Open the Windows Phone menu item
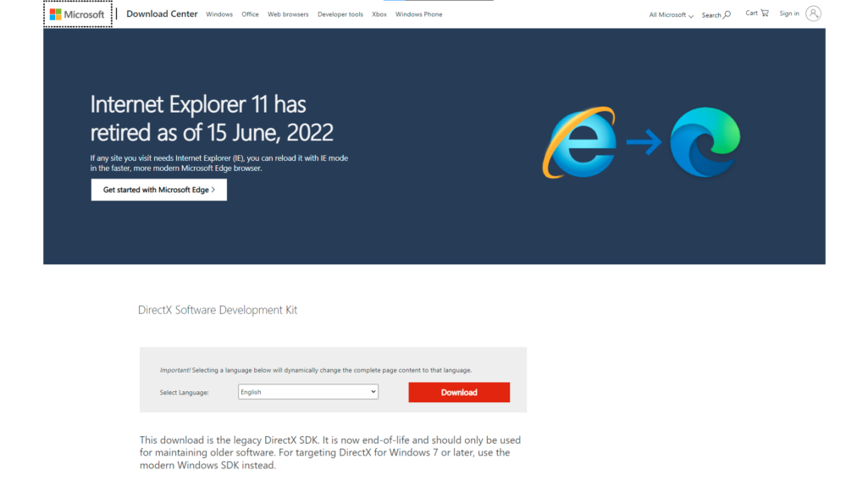Viewport: 868px width, 481px height. 418,14
